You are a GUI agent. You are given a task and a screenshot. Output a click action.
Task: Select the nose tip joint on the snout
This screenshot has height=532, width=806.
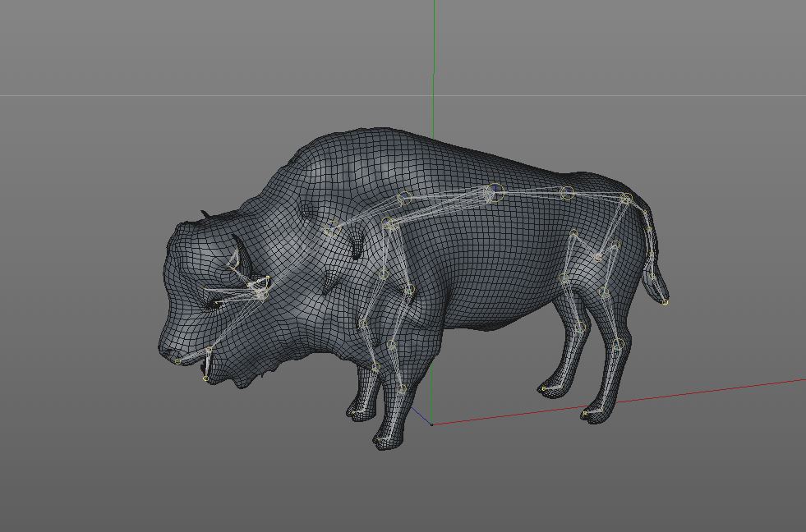(177, 361)
